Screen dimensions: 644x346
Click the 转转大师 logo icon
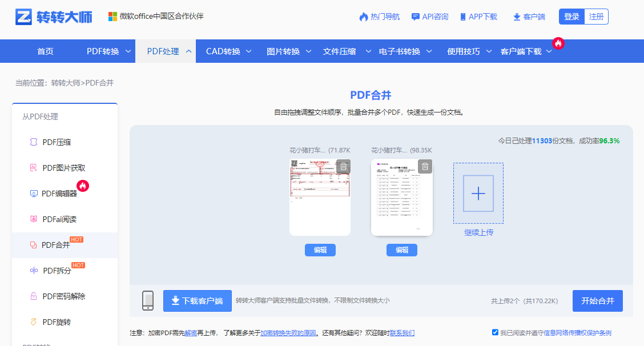23,17
